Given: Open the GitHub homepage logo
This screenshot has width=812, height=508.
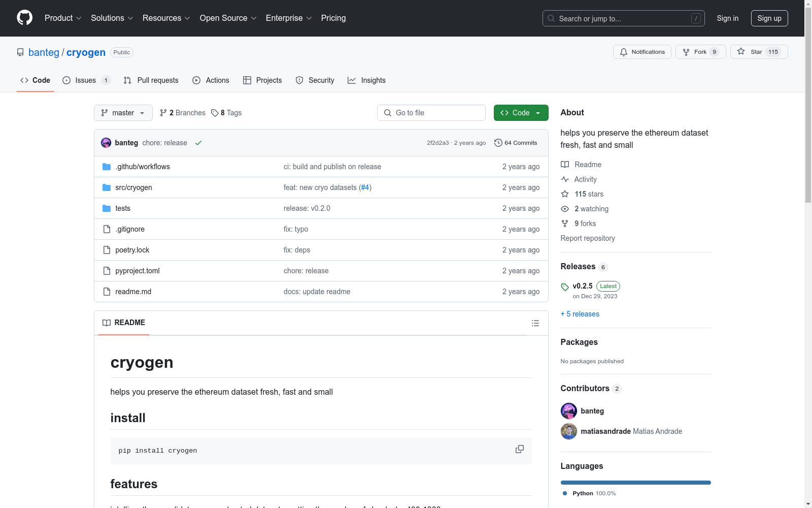Looking at the screenshot, I should coord(24,18).
